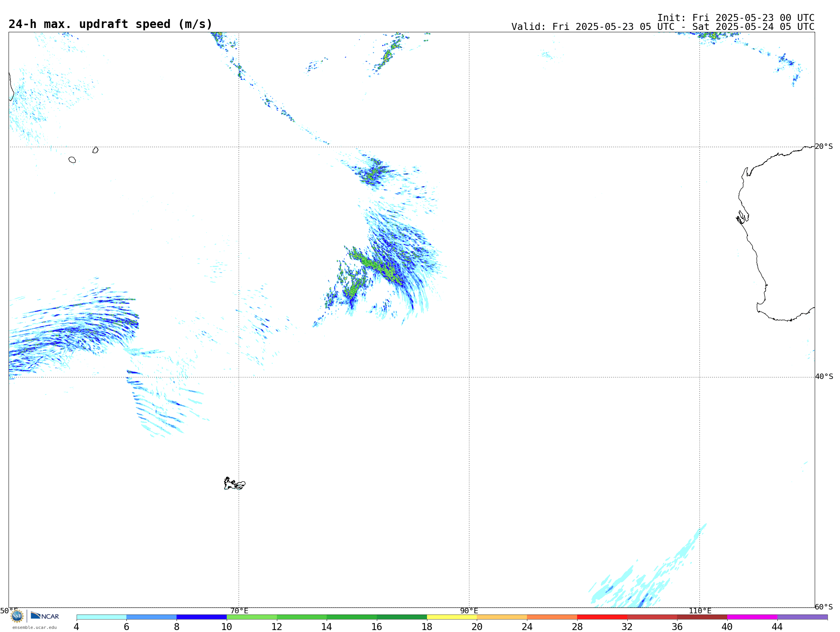Viewport: 840px width, 632px height.
Task: Pick the green swatch between 14 and 16
Action: (x=352, y=617)
